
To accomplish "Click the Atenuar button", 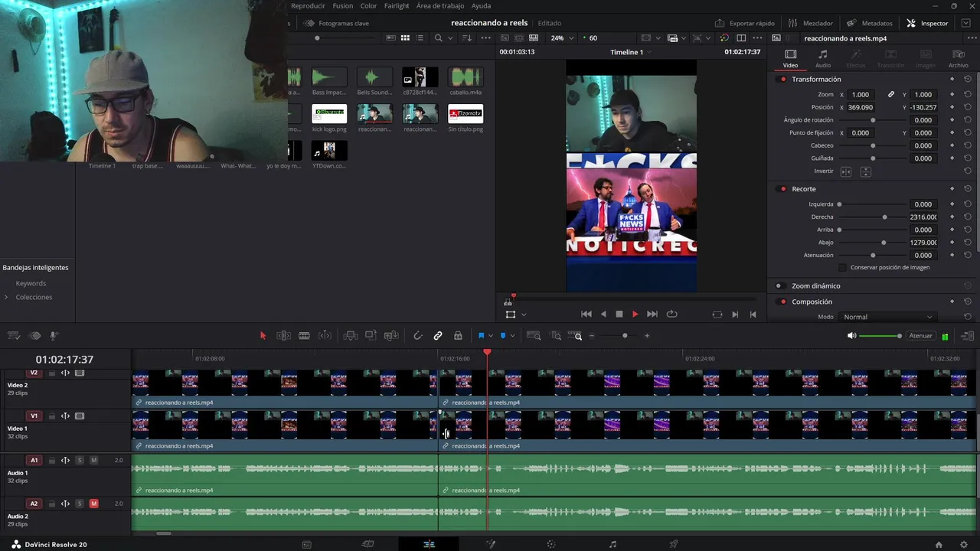I will [x=920, y=336].
